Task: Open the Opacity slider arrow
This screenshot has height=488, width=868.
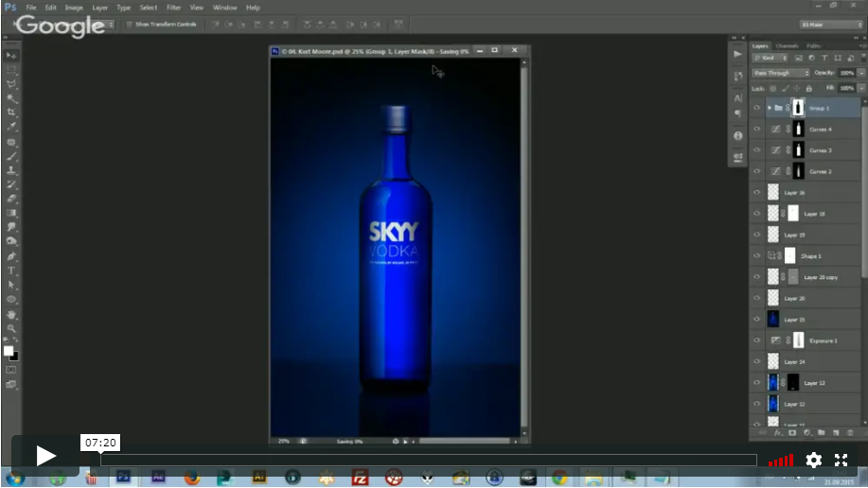Action: tap(861, 73)
